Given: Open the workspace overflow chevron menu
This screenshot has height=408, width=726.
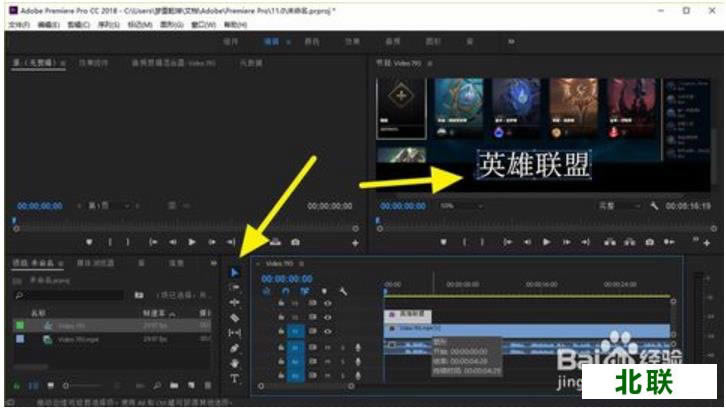Looking at the screenshot, I should 512,42.
